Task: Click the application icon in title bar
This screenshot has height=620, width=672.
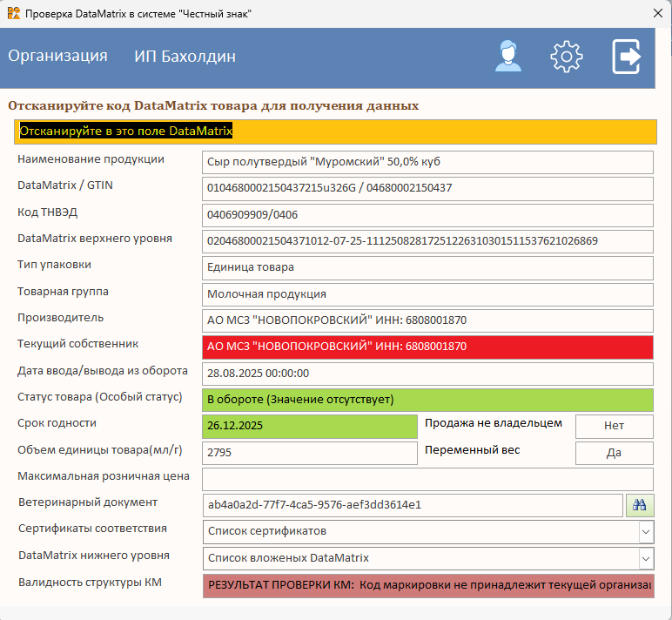Action: (14, 13)
